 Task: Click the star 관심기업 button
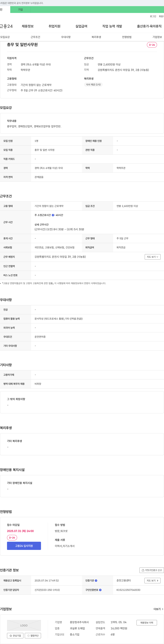click(x=15, y=635)
